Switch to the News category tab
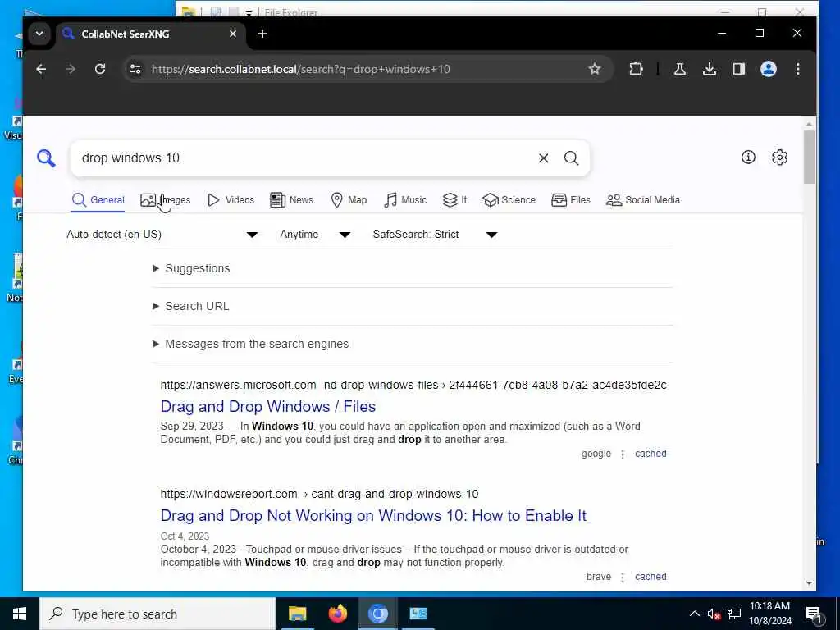The width and height of the screenshot is (840, 630). pos(291,200)
